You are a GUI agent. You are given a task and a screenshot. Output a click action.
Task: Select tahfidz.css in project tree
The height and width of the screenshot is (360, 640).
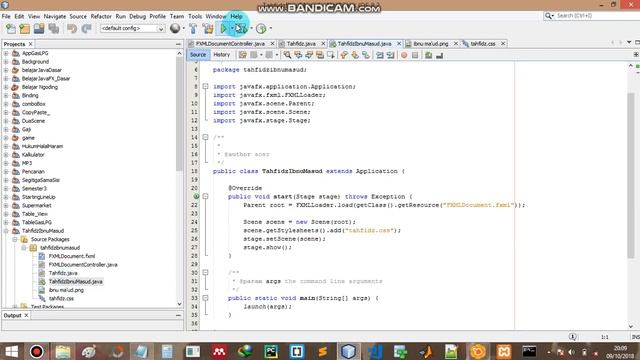click(61, 298)
